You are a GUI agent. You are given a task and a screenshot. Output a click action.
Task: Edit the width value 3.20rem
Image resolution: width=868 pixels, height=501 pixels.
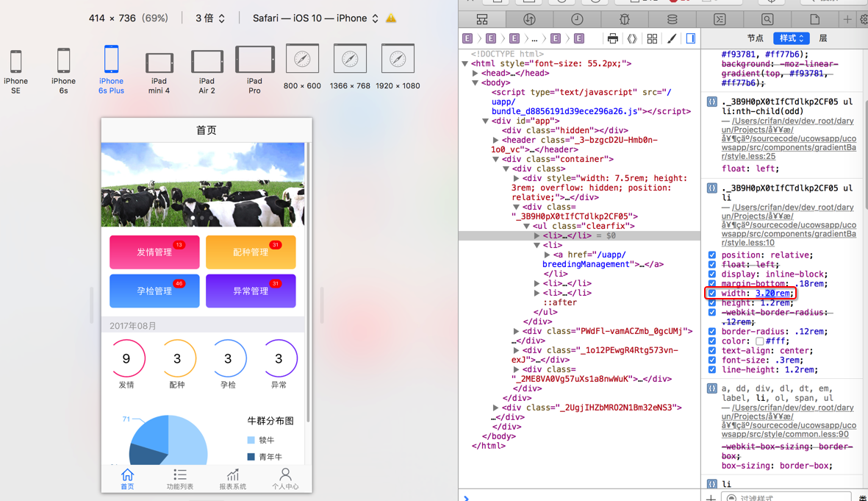773,294
